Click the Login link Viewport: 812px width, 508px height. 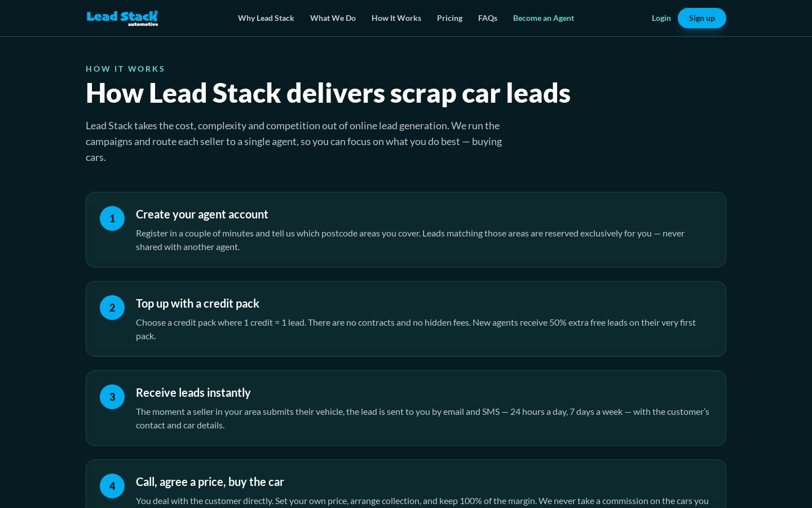pyautogui.click(x=661, y=18)
